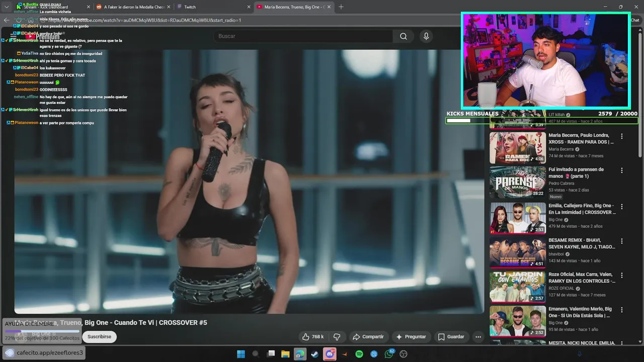Open options menu for Parense de manos video
This screenshot has width=644, height=362.
[x=622, y=170]
